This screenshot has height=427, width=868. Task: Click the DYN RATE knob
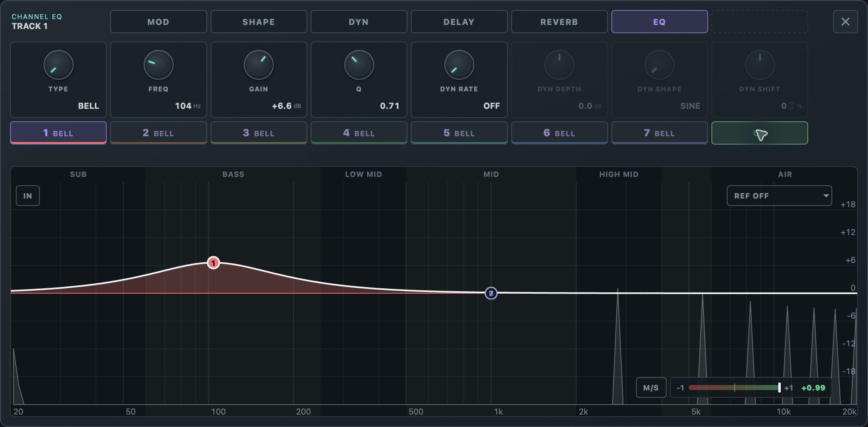point(459,65)
